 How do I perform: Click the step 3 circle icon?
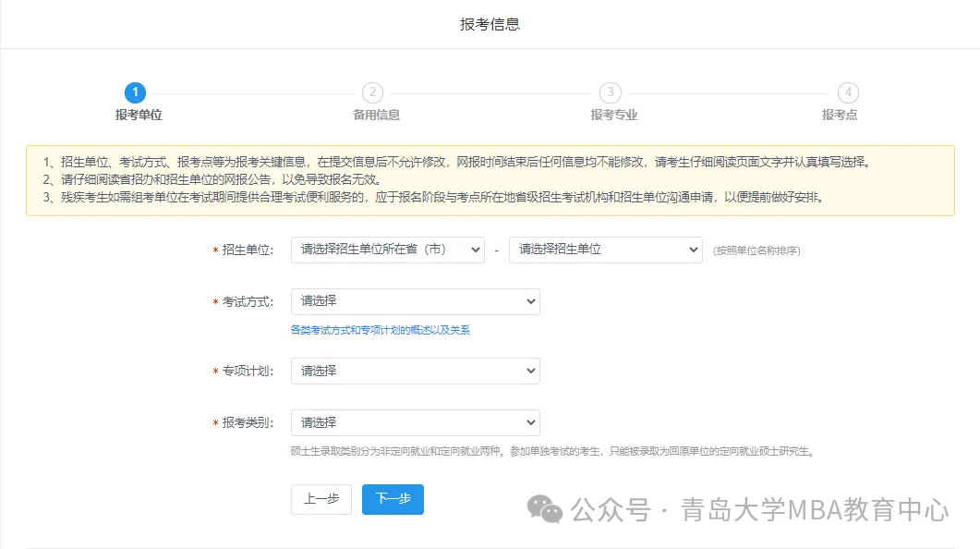[x=610, y=92]
